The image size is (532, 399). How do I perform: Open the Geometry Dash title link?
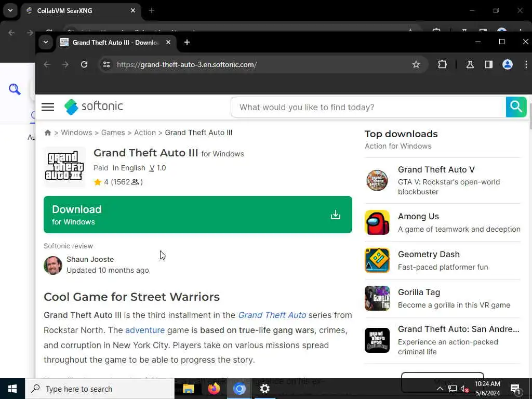[429, 255]
